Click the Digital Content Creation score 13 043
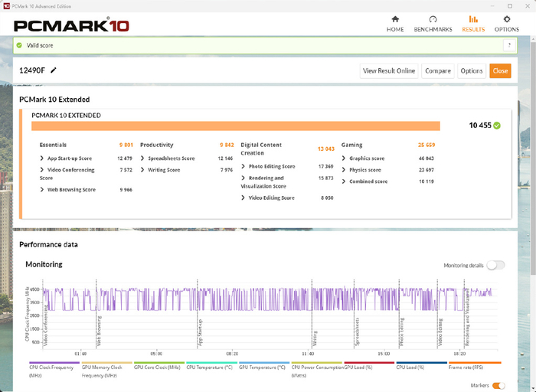This screenshot has height=392, width=536. coord(325,149)
